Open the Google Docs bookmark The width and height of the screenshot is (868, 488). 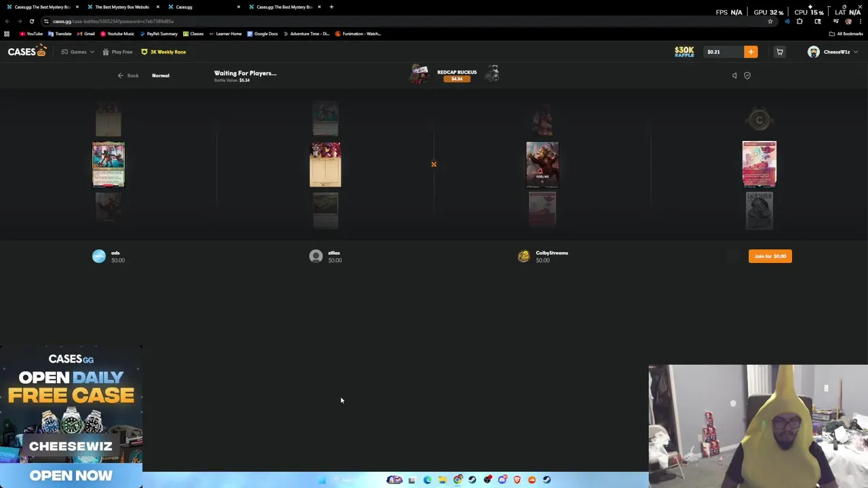(x=262, y=34)
